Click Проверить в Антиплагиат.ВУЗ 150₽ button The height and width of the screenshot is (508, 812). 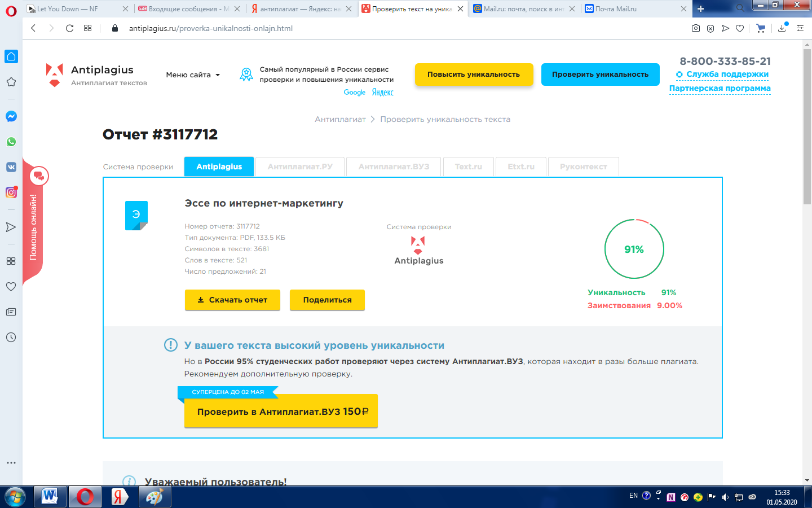click(281, 411)
